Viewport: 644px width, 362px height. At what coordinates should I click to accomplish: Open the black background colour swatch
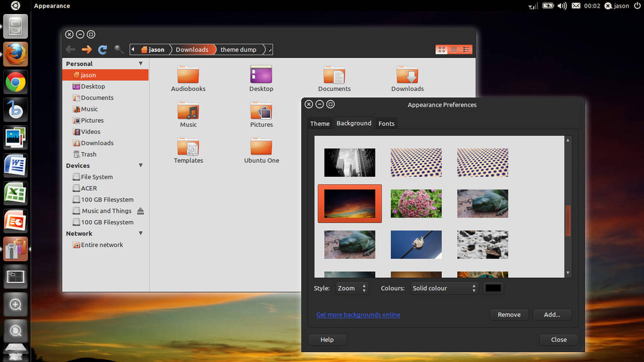point(493,289)
